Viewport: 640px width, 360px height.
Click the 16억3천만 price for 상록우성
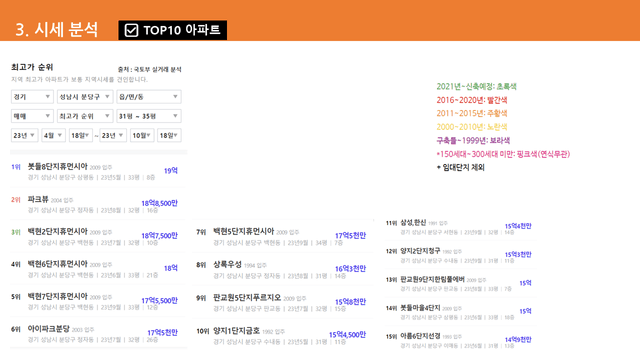[351, 269]
